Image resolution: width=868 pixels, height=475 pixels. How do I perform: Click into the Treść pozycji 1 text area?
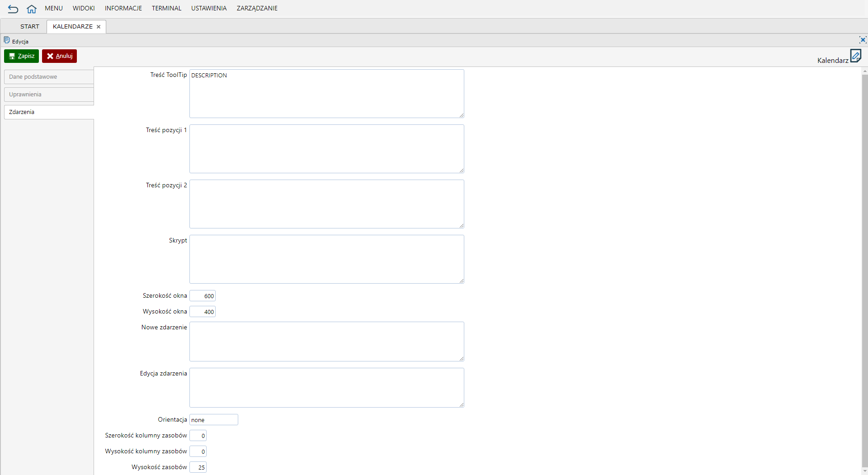point(326,149)
